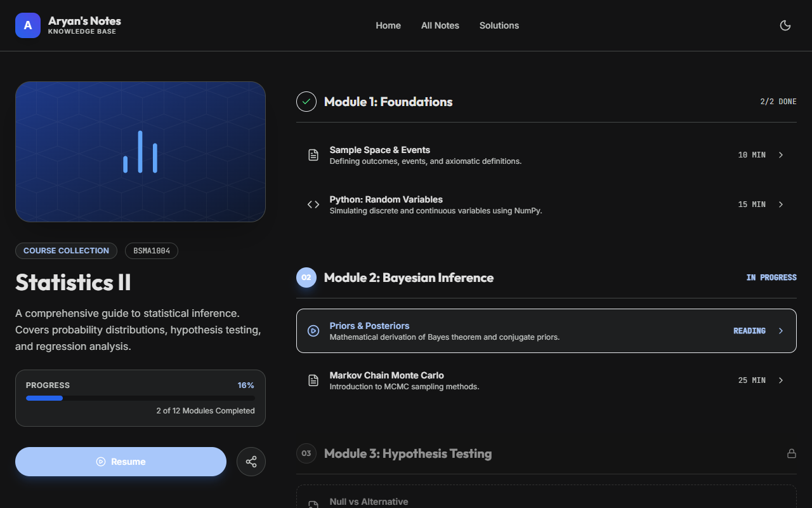Click the Module 1 completed checkmark icon

pyautogui.click(x=306, y=102)
